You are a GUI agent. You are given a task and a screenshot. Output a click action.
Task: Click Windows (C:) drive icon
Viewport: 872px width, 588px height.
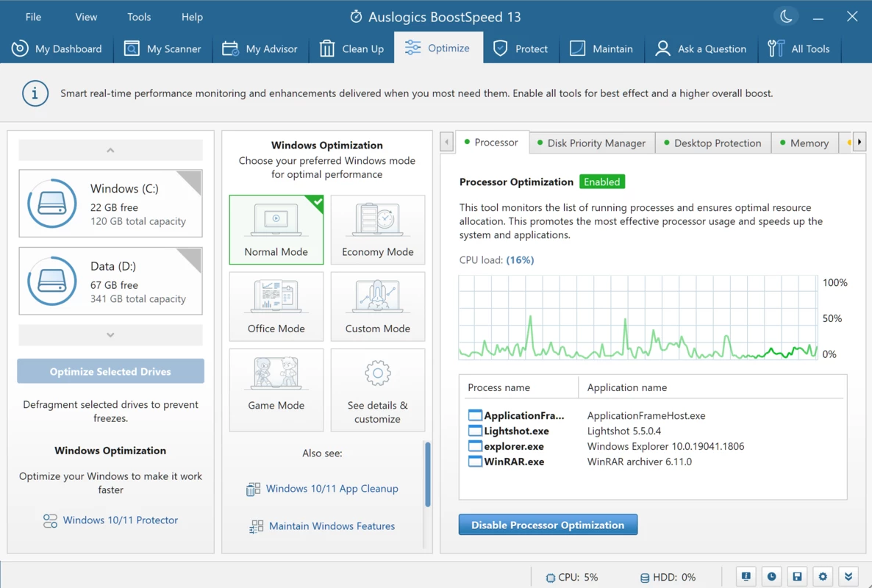tap(51, 204)
